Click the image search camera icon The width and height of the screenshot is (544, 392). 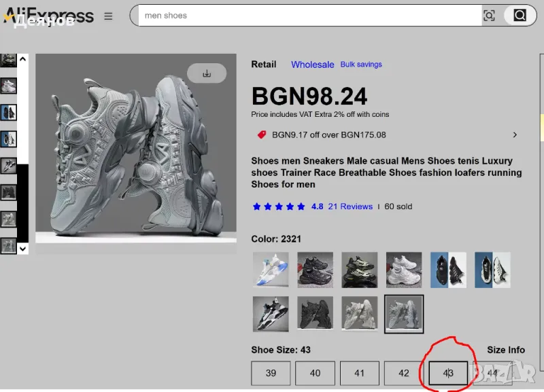click(489, 16)
